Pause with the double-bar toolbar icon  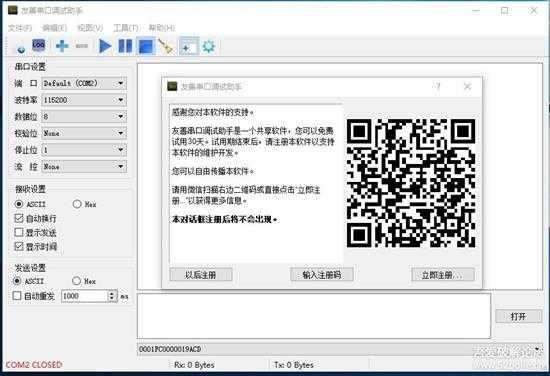click(x=125, y=46)
